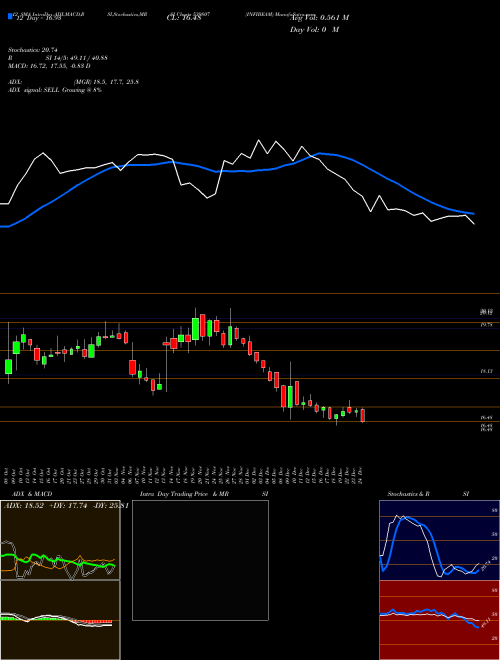Click the 19.78 price level label
Viewport: 500px width, 660px height.
click(486, 325)
